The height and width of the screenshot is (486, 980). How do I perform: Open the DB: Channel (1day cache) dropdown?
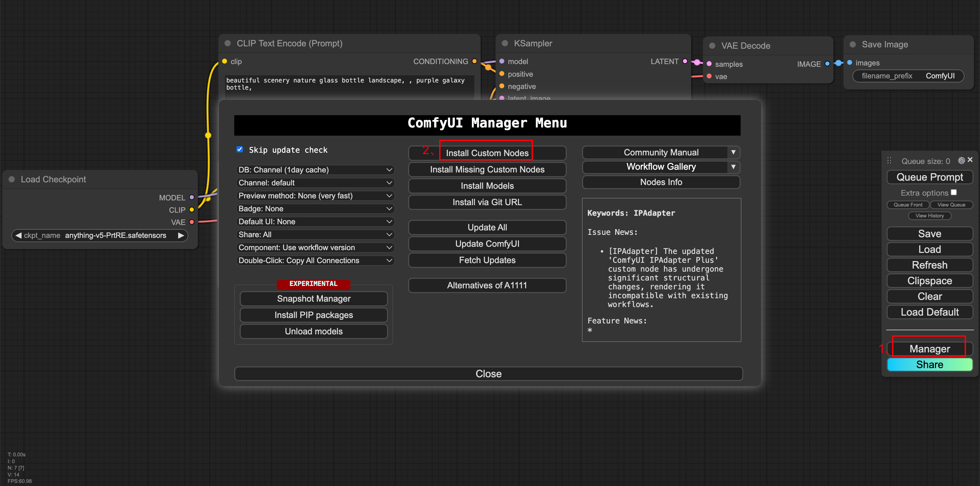(315, 170)
